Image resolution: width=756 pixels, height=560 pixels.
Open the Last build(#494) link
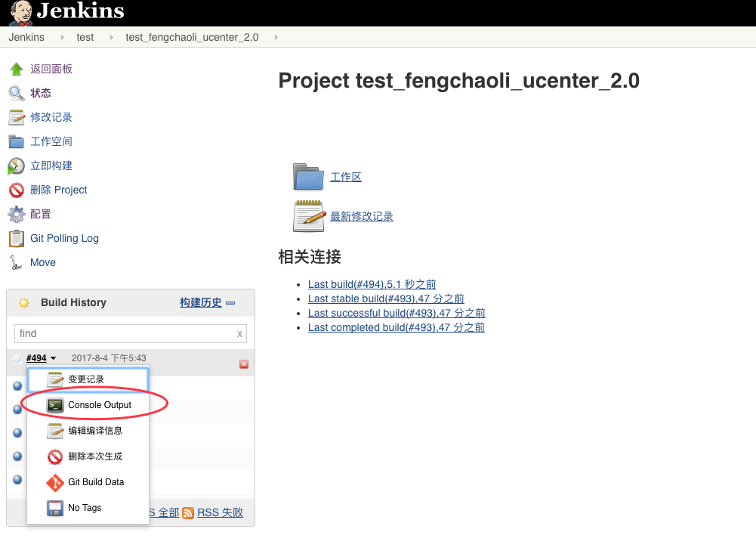[372, 285]
